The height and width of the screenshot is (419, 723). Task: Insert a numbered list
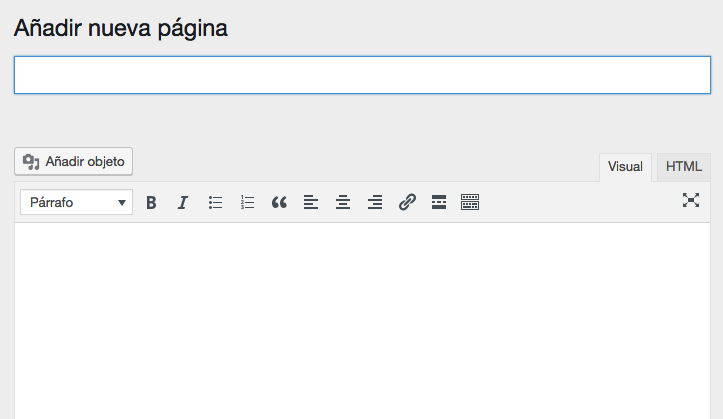point(247,202)
